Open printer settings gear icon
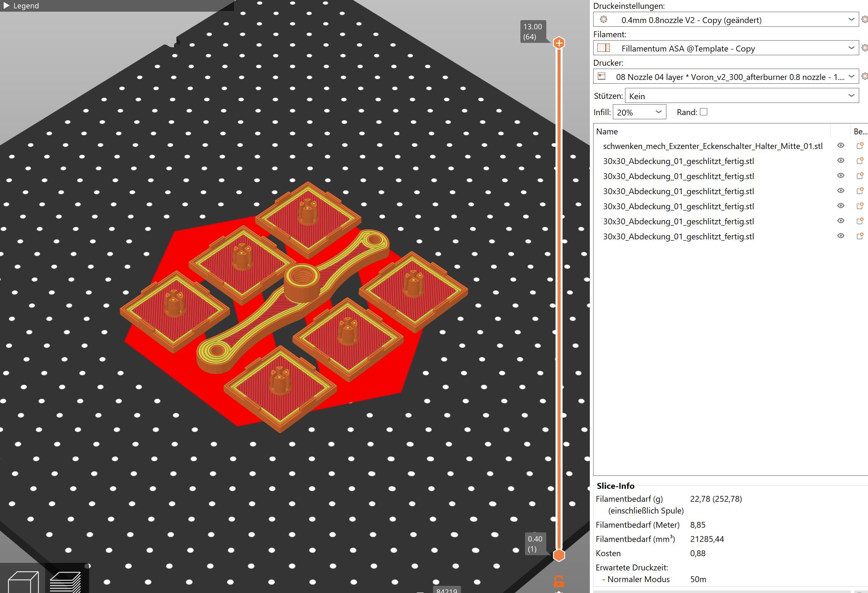Screen dimensions: 868x593 (x=864, y=77)
